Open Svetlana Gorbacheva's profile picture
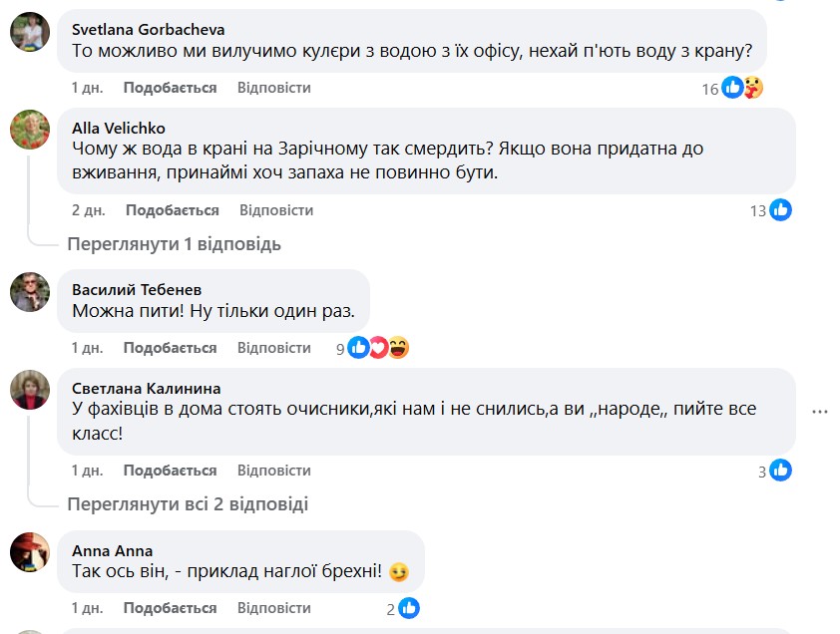The height and width of the screenshot is (634, 840). coord(30,34)
